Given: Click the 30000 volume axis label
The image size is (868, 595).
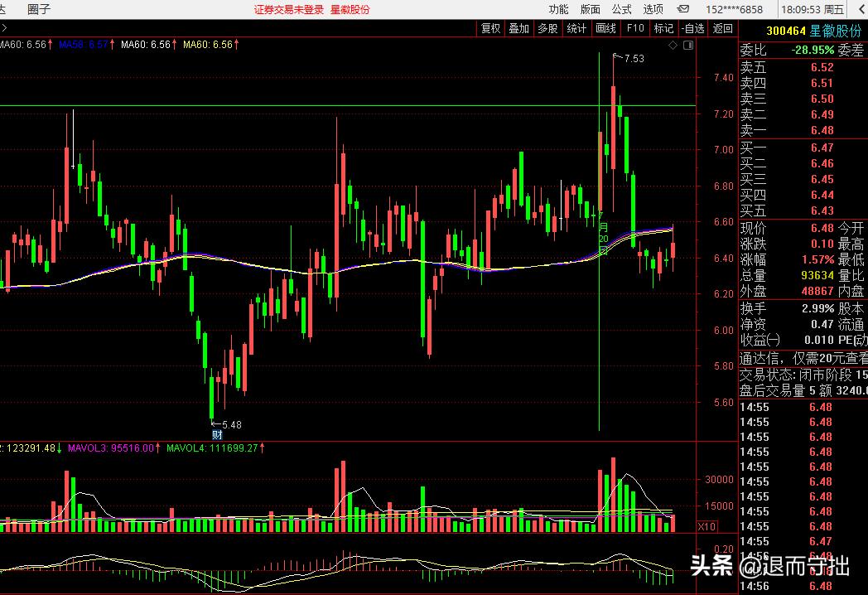Looking at the screenshot, I should [x=719, y=480].
